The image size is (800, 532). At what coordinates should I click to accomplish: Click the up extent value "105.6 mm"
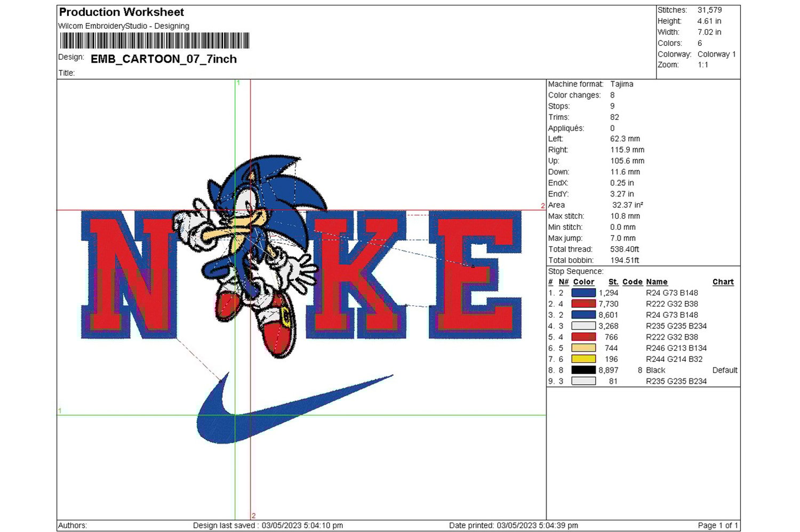point(628,161)
